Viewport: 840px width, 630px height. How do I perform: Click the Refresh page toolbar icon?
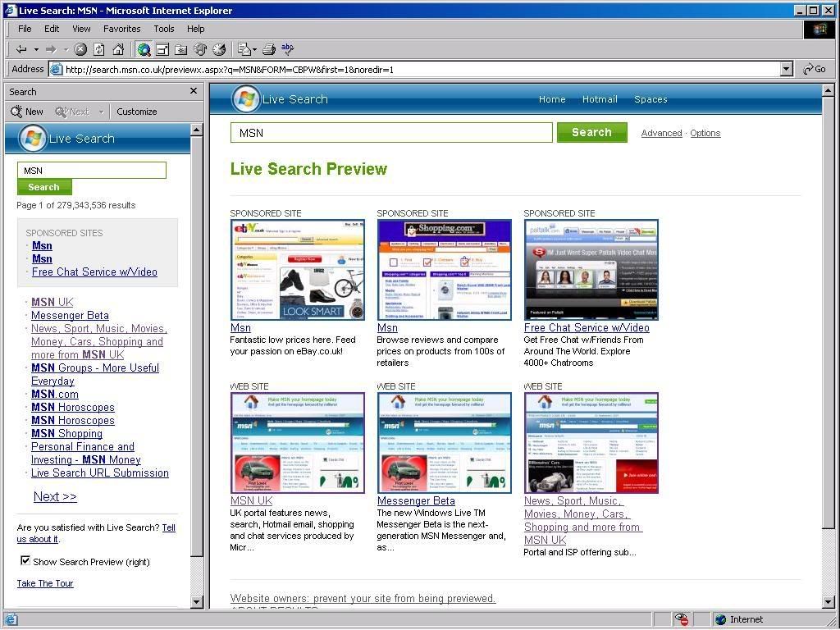pyautogui.click(x=99, y=50)
